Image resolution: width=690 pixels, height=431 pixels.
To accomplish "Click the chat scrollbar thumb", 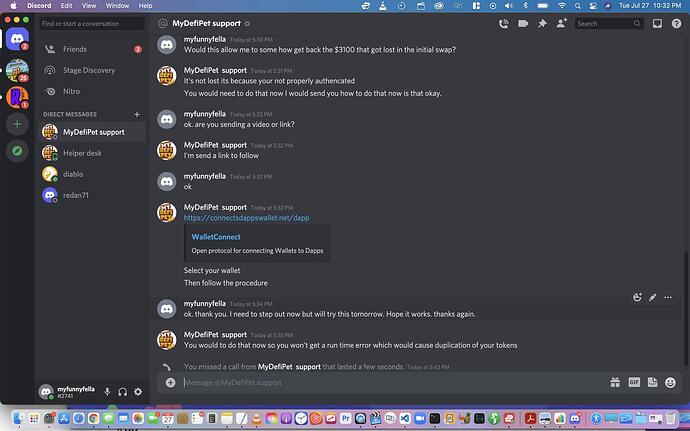I will coord(686,307).
